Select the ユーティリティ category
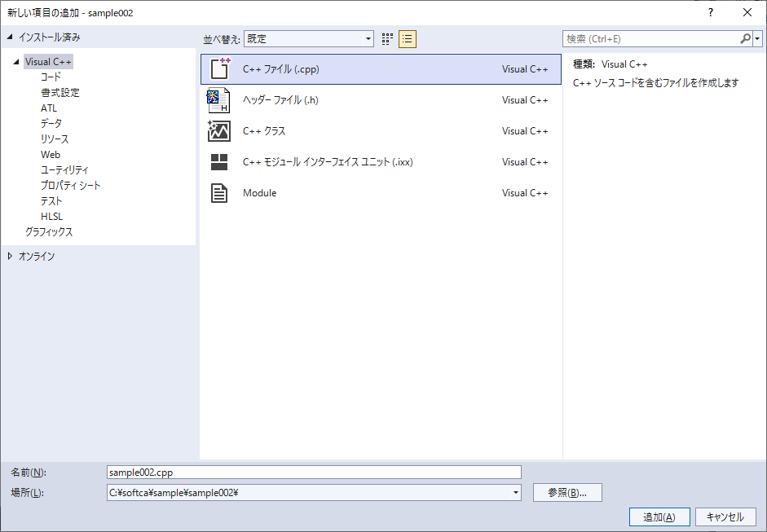The image size is (767, 532). click(x=64, y=169)
